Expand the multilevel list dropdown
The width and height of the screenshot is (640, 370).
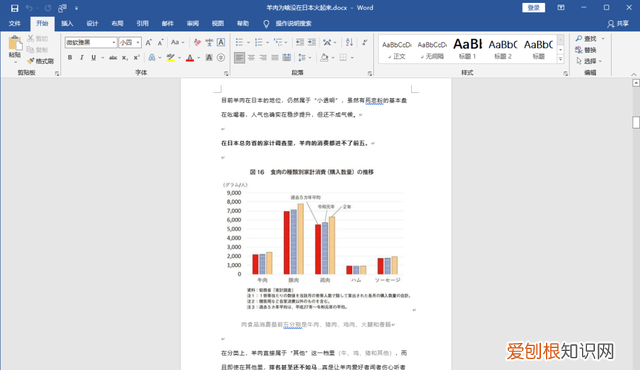(x=287, y=42)
